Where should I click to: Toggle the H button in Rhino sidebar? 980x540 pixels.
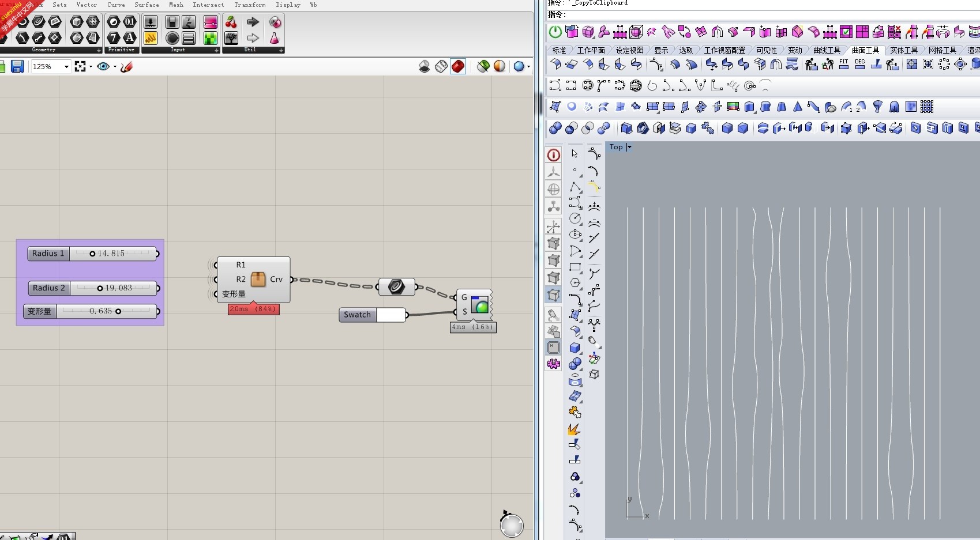click(554, 347)
